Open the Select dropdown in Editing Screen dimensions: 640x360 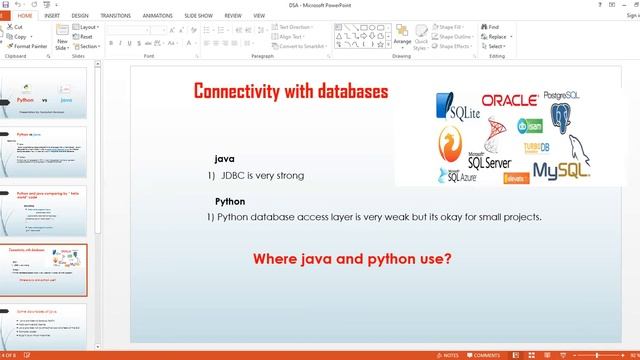point(494,46)
